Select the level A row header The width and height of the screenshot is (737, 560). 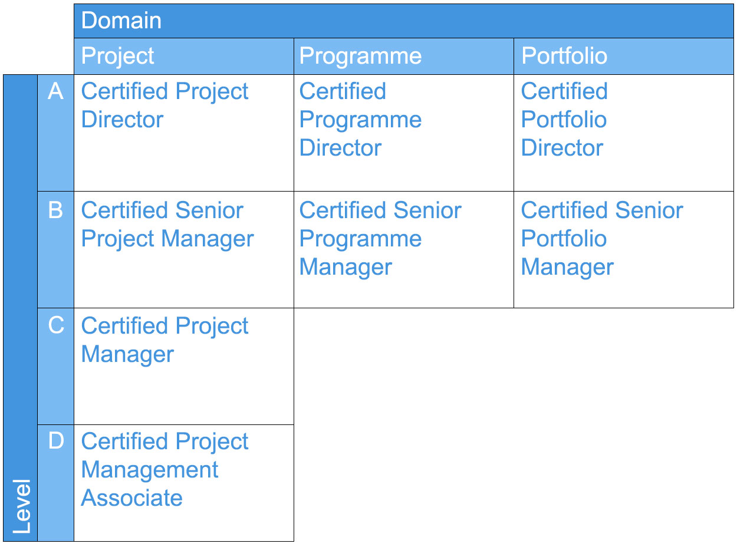pyautogui.click(x=55, y=91)
